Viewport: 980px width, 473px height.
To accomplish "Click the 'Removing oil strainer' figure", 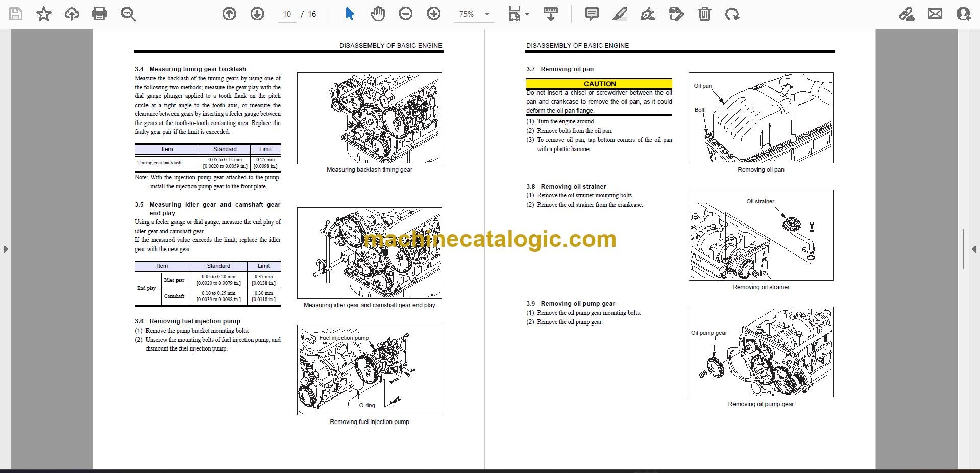I will (x=761, y=235).
